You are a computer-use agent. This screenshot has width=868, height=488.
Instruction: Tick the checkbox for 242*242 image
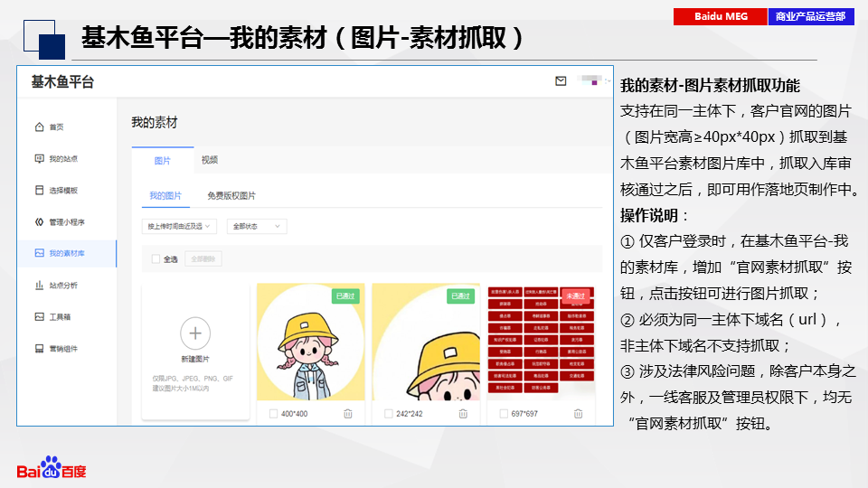click(x=389, y=413)
